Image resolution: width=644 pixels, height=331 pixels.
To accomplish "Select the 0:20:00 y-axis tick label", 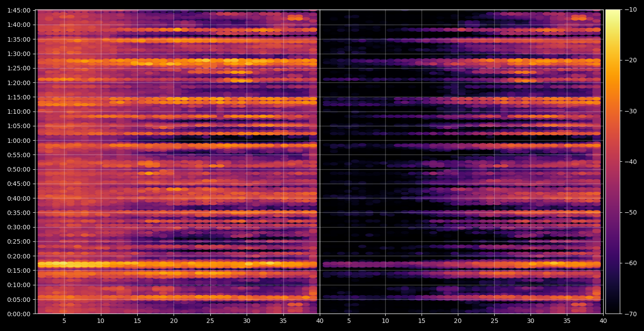I will pos(19,256).
